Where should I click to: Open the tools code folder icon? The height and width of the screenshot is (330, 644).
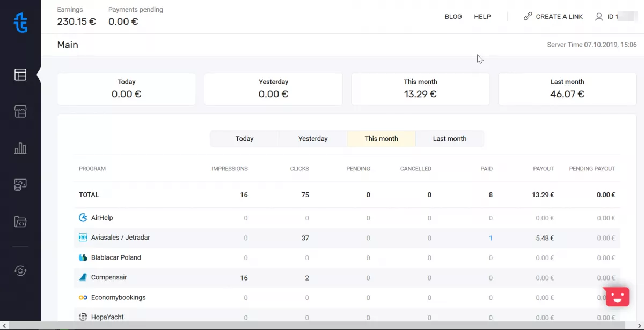[x=20, y=221]
